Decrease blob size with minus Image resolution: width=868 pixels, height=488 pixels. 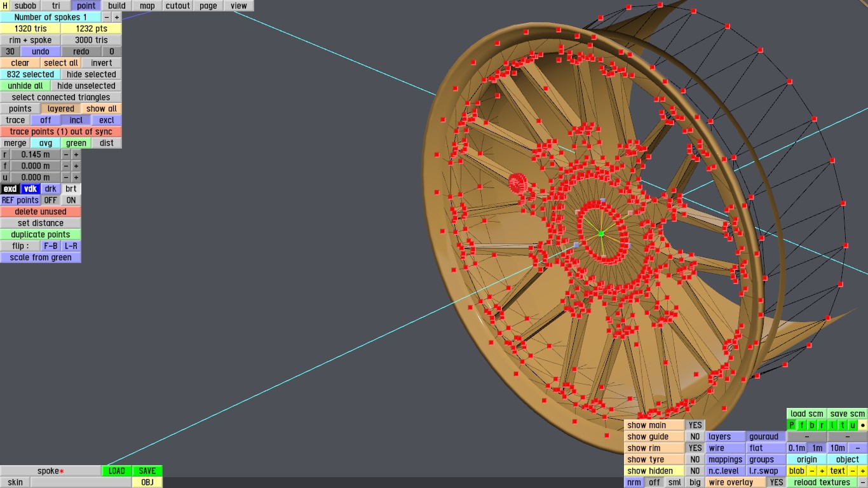(812, 471)
